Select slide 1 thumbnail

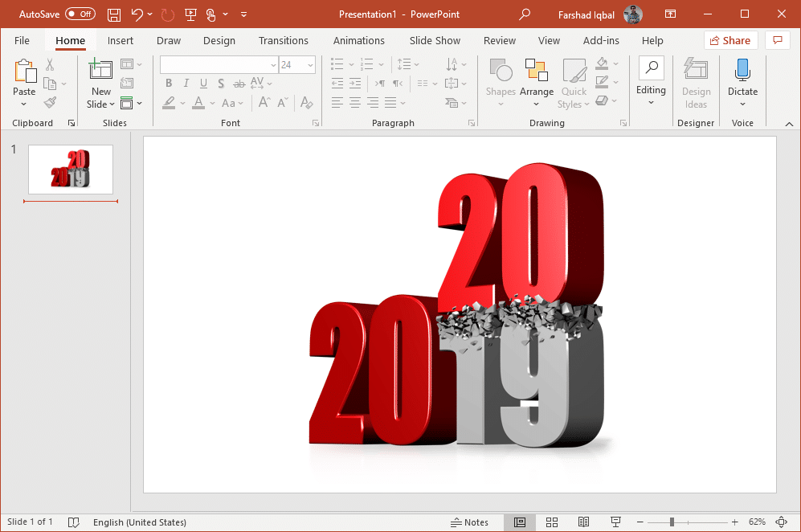coord(71,169)
